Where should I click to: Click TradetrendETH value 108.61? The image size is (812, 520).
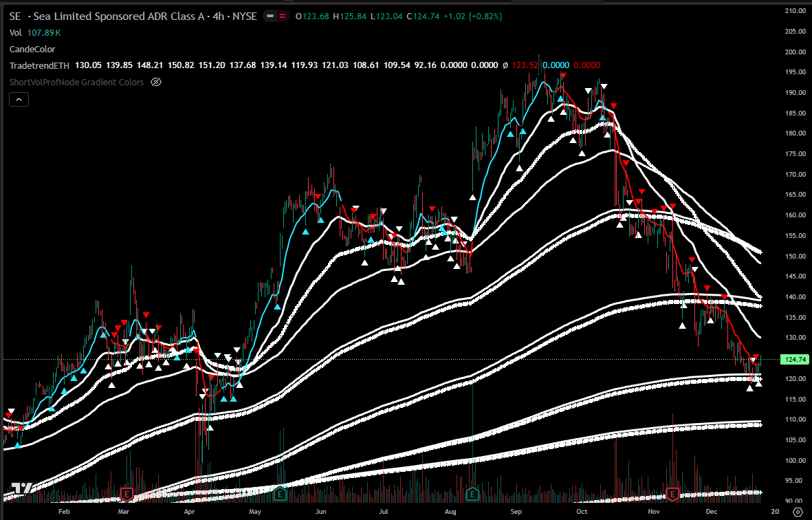click(x=366, y=65)
